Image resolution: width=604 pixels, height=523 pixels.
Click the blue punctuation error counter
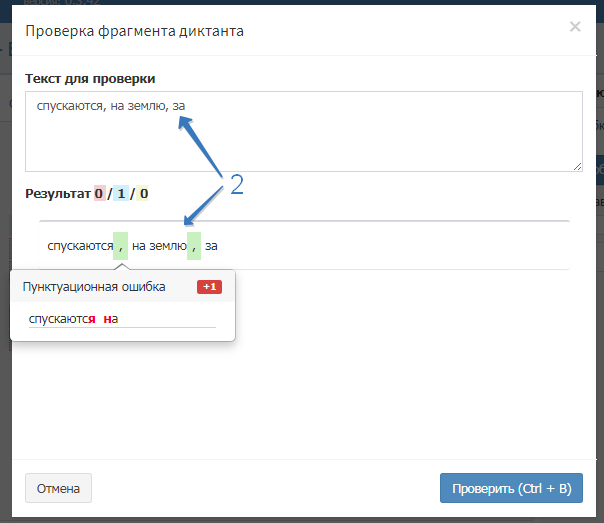pyautogui.click(x=121, y=193)
